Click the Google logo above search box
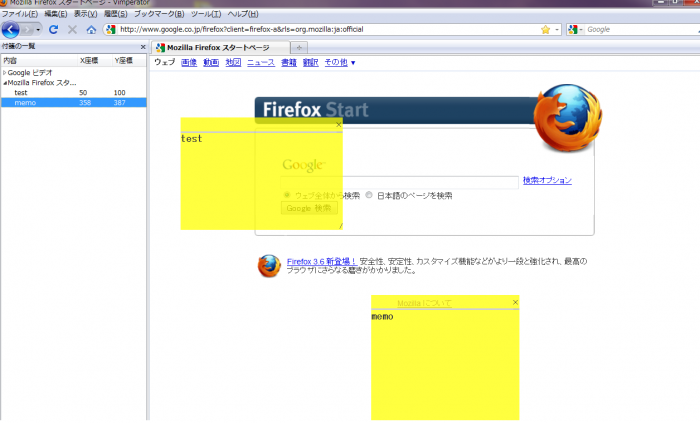 coord(304,165)
